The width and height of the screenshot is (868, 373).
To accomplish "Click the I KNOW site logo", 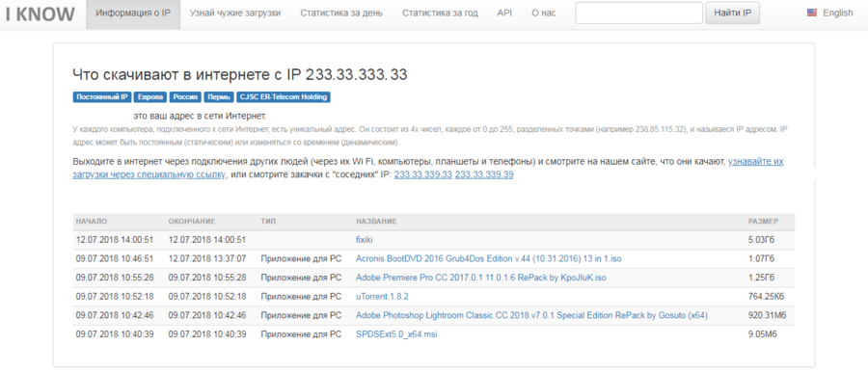I will pos(40,13).
